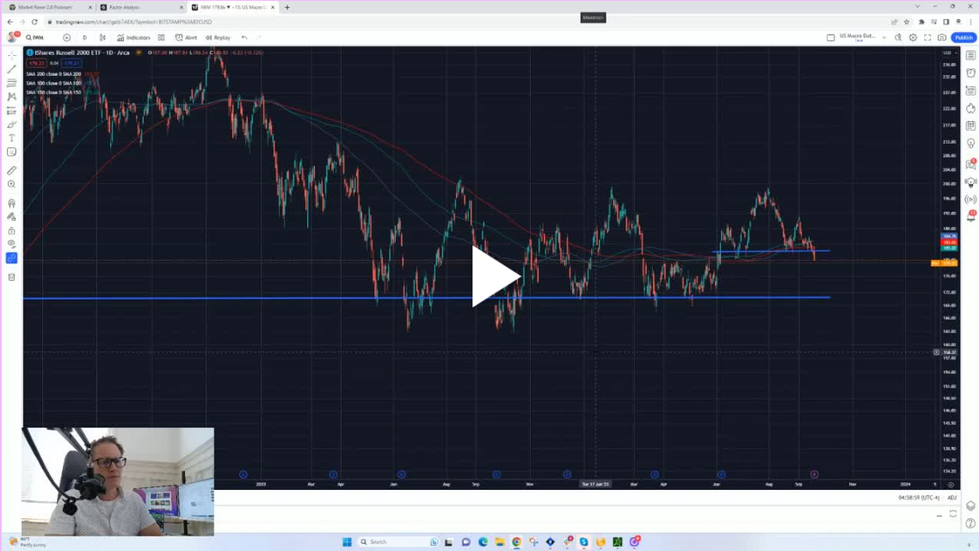Image resolution: width=980 pixels, height=551 pixels.
Task: Select the crosshair cursor tool
Action: [11, 55]
